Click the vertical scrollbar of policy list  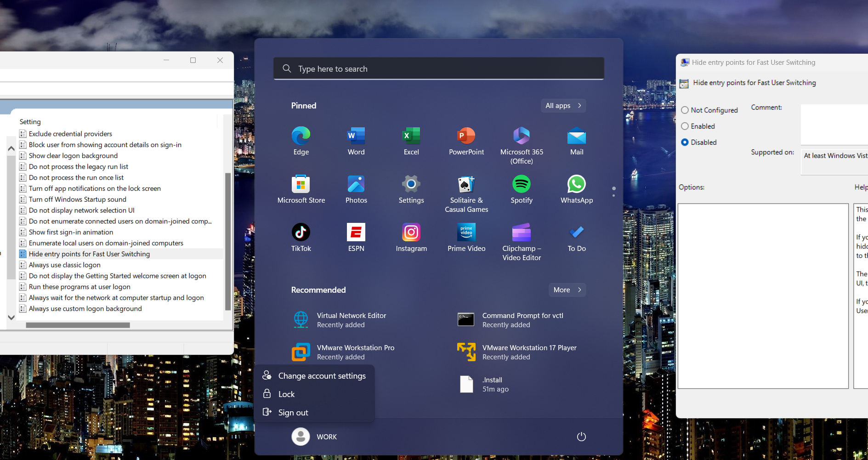pyautogui.click(x=227, y=241)
